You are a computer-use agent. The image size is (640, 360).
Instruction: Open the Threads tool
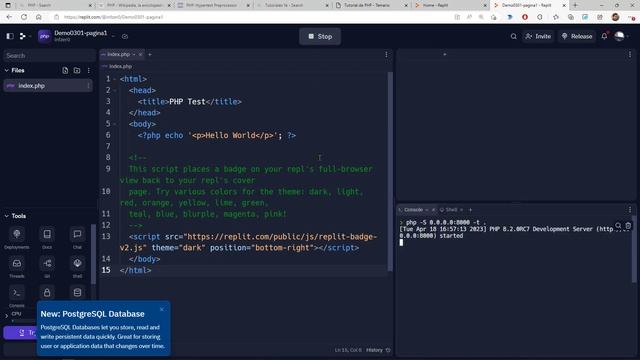[17, 267]
